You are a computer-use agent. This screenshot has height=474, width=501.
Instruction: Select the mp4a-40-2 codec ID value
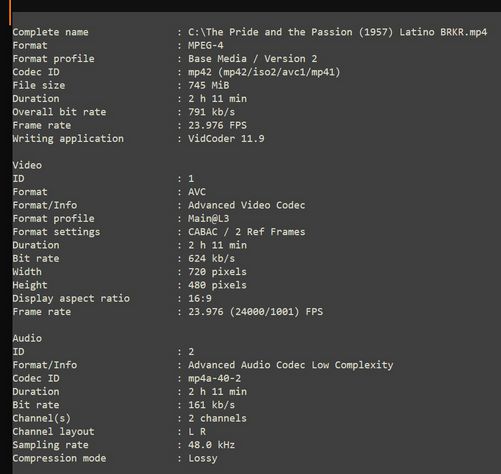(214, 378)
